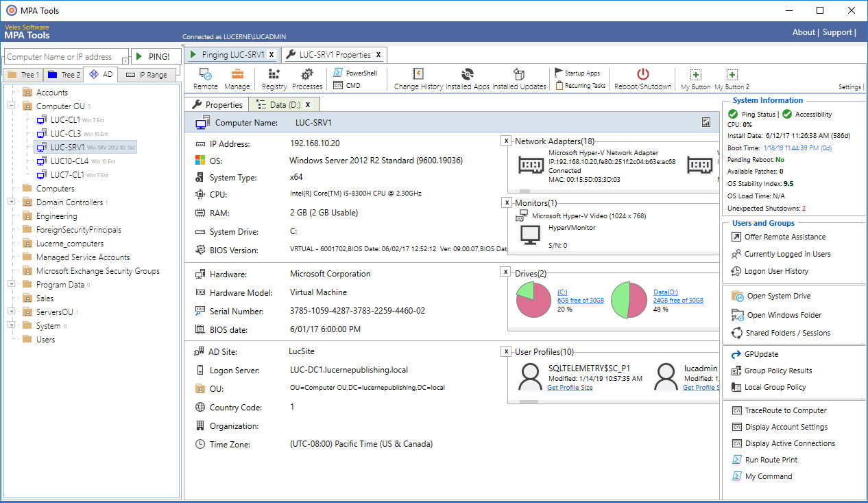The image size is (868, 503).
Task: Show Currently Logged in Users
Action: (x=781, y=254)
